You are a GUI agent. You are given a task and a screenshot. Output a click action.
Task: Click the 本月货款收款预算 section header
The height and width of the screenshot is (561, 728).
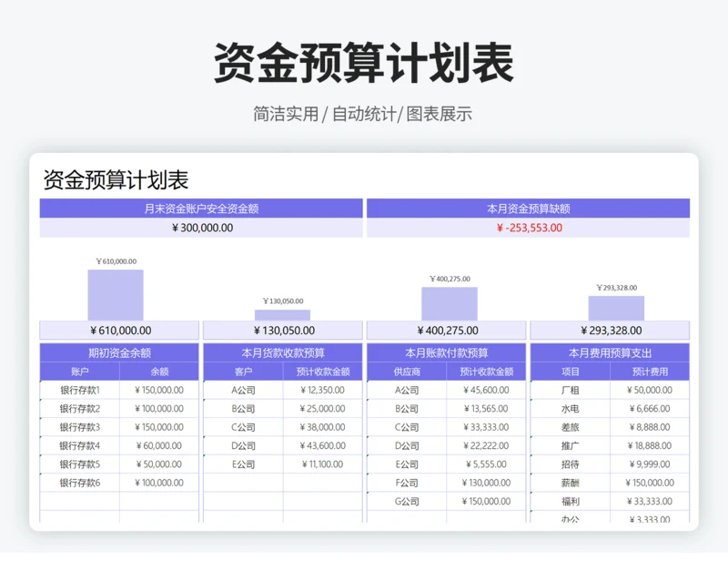click(283, 352)
